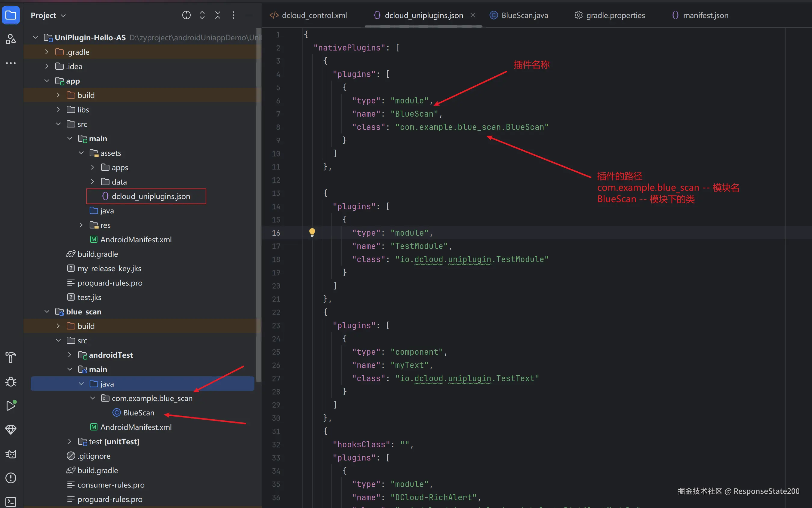The height and width of the screenshot is (508, 812).
Task: Click the lightbulb quick-fix icon on line 16
Action: [312, 232]
